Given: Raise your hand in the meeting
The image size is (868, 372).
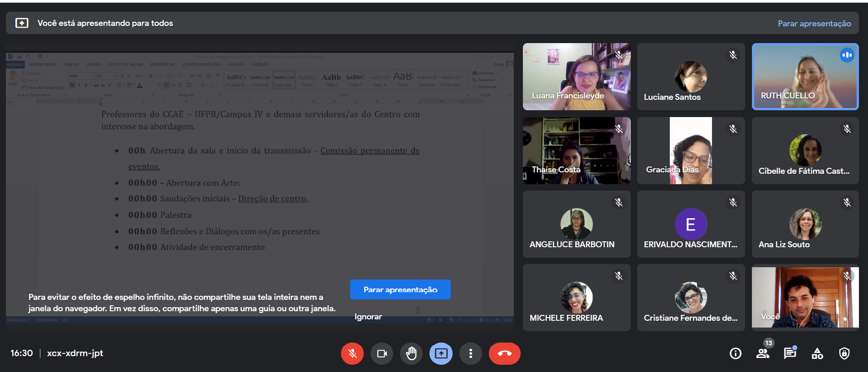Looking at the screenshot, I should (x=411, y=353).
